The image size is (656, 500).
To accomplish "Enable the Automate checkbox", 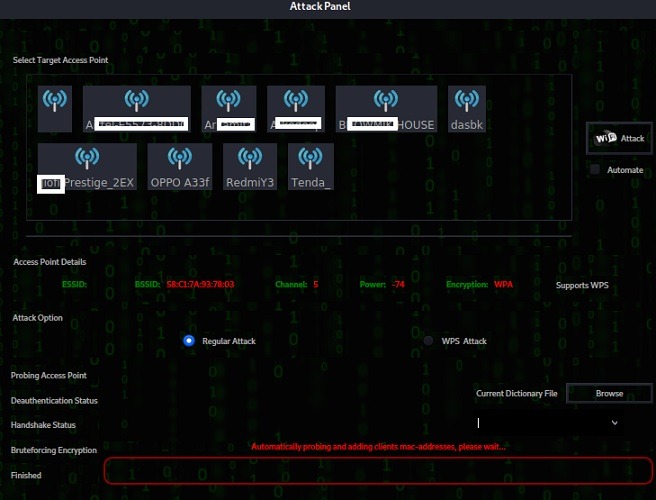I will click(x=594, y=169).
